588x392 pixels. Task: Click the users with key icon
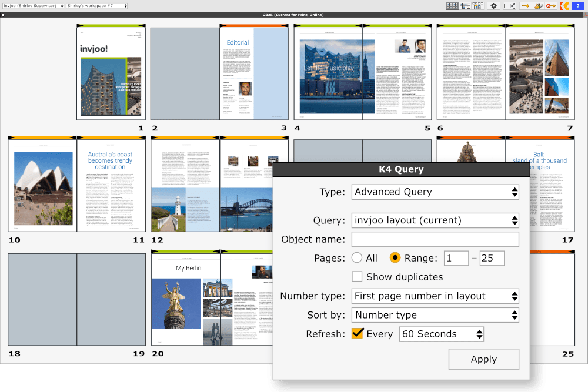537,6
